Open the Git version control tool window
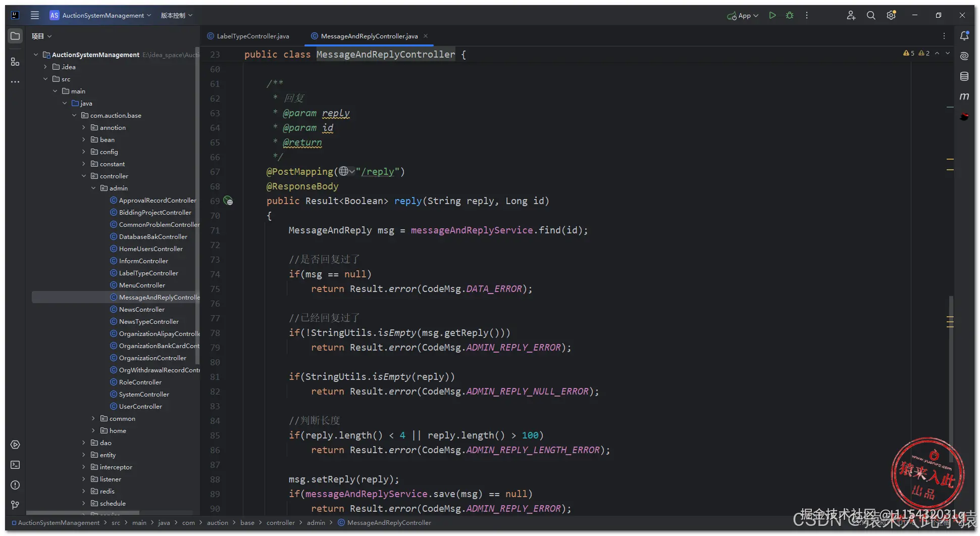Viewport: 980px width, 536px height. click(15, 505)
